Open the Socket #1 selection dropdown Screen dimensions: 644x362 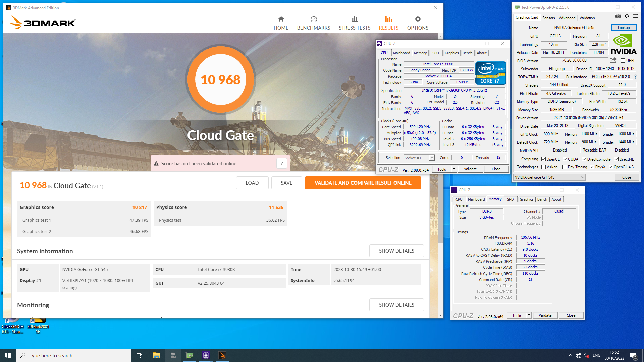[419, 158]
